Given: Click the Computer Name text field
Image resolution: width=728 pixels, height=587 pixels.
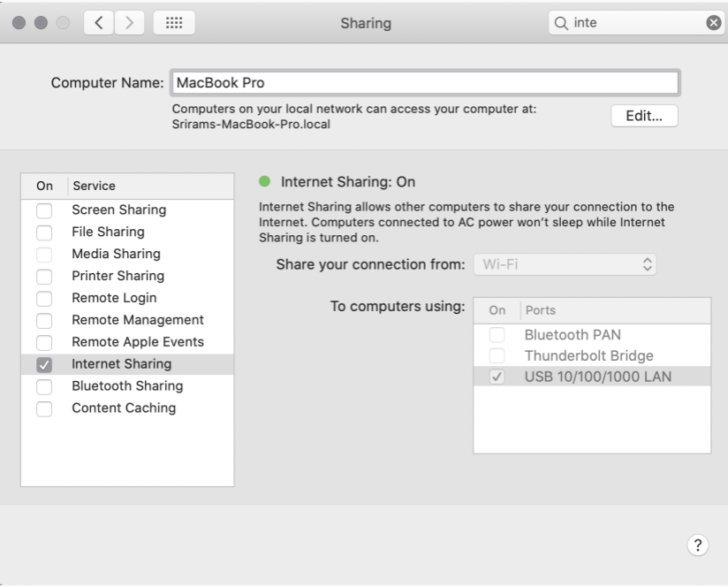Looking at the screenshot, I should pos(425,83).
